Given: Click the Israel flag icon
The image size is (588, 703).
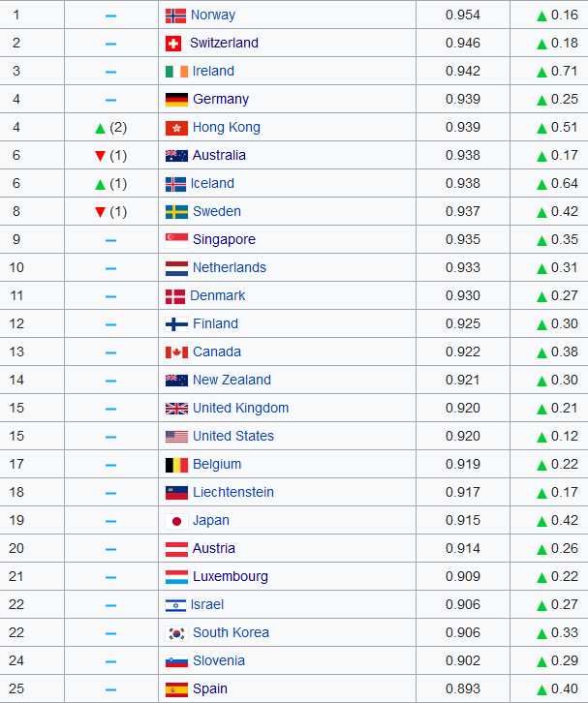Looking at the screenshot, I should click(176, 605).
